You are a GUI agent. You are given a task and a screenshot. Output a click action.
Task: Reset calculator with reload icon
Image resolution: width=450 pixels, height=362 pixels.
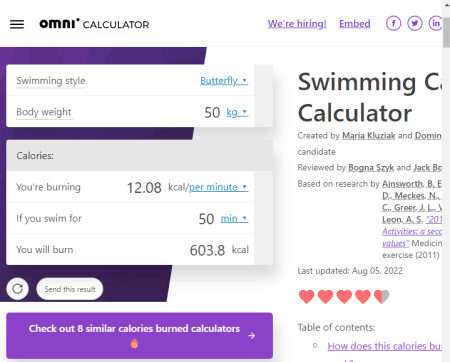click(18, 289)
